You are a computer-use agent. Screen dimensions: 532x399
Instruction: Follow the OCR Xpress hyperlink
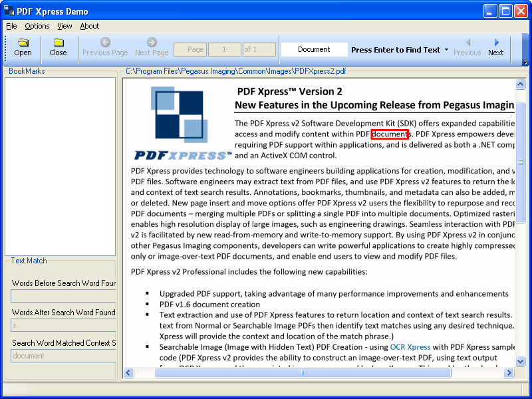point(410,347)
